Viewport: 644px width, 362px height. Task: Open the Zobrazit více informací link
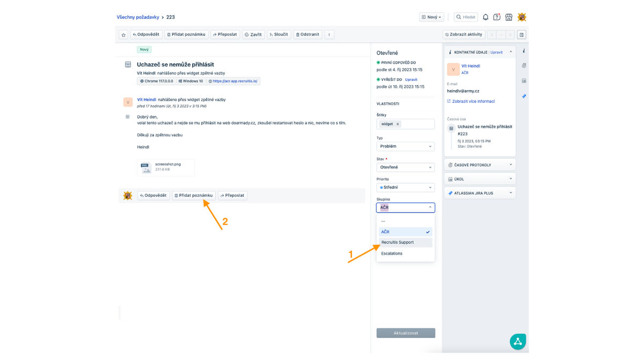(471, 101)
